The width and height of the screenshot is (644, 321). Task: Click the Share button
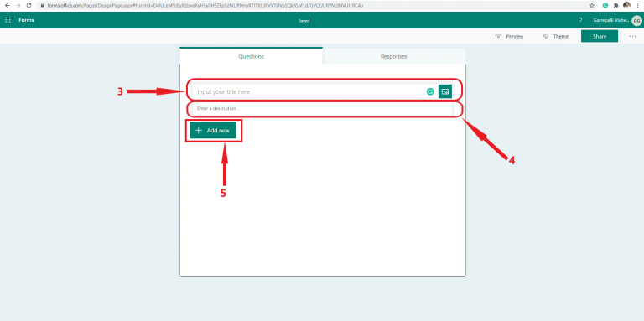[600, 36]
